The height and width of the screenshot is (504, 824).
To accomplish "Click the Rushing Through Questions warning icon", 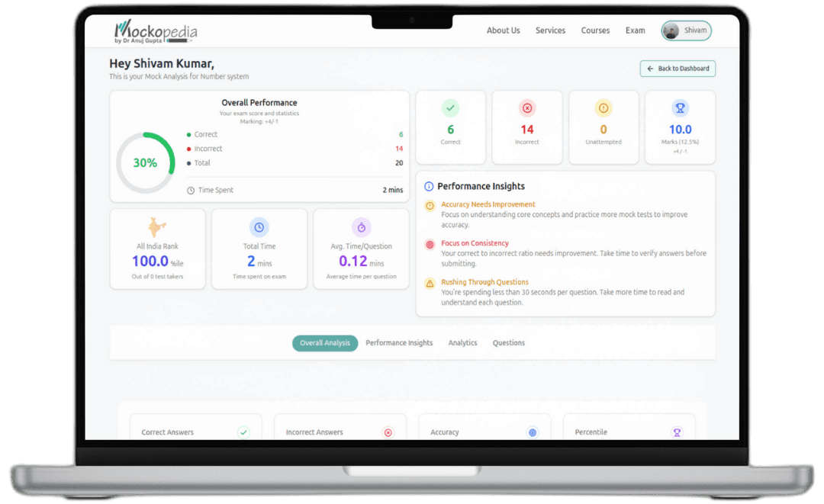I will pyautogui.click(x=430, y=282).
